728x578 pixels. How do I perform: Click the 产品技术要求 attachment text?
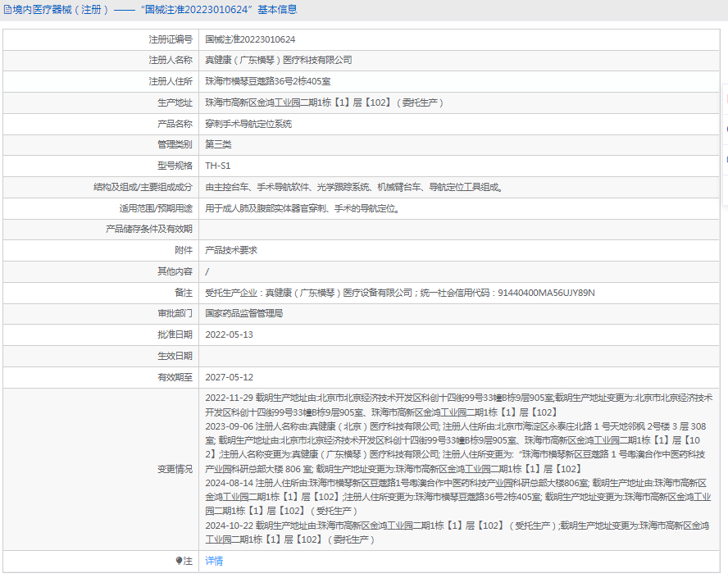(231, 250)
